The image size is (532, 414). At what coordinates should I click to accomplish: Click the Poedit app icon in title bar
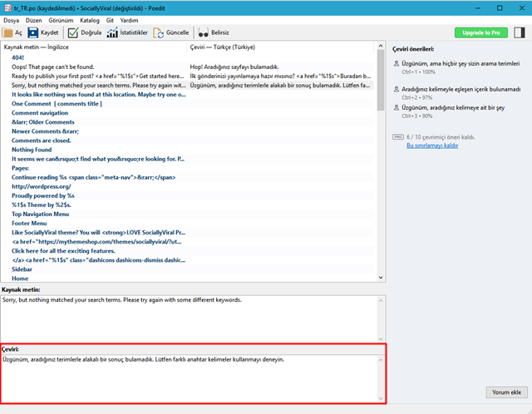click(x=7, y=8)
